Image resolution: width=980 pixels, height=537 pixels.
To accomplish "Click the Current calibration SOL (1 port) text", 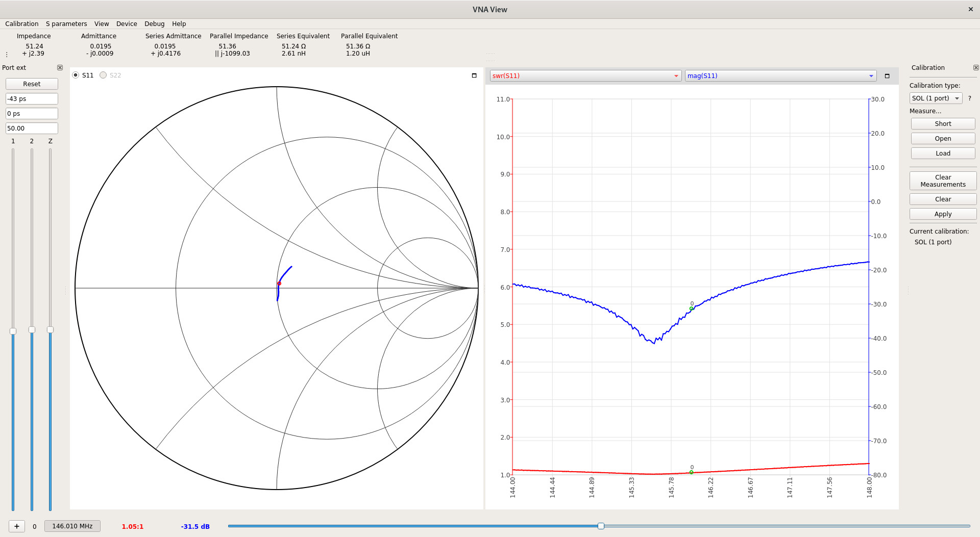I will 933,242.
